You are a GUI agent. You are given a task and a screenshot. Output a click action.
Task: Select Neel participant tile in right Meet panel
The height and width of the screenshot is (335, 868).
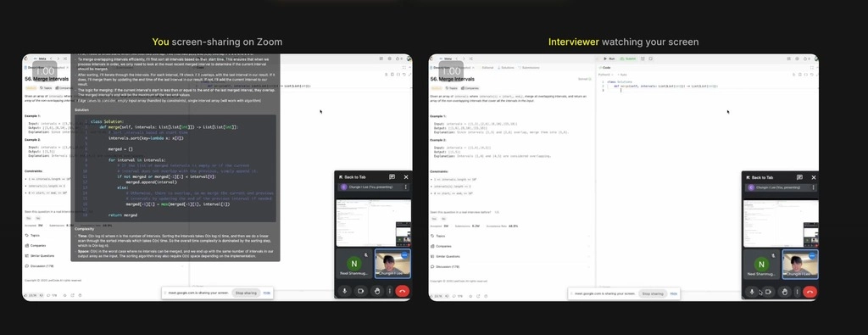click(x=762, y=265)
